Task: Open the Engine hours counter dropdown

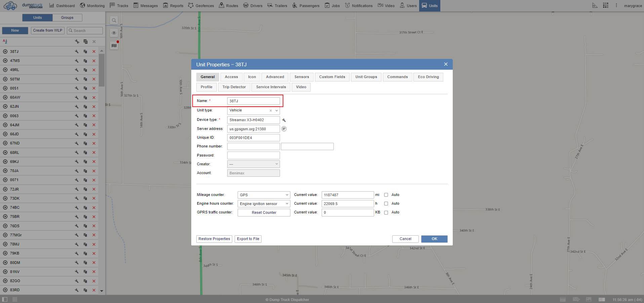Action: coord(264,204)
